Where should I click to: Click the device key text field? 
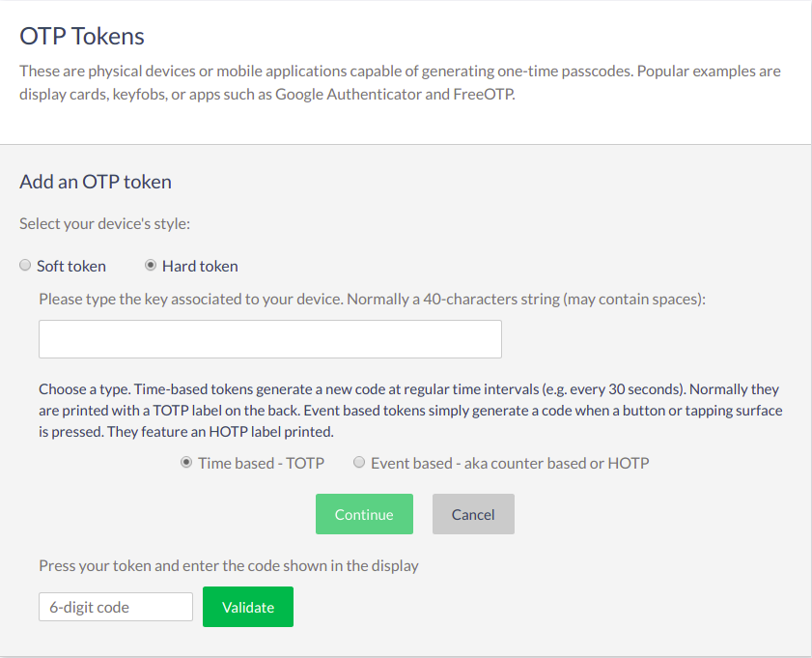point(270,339)
